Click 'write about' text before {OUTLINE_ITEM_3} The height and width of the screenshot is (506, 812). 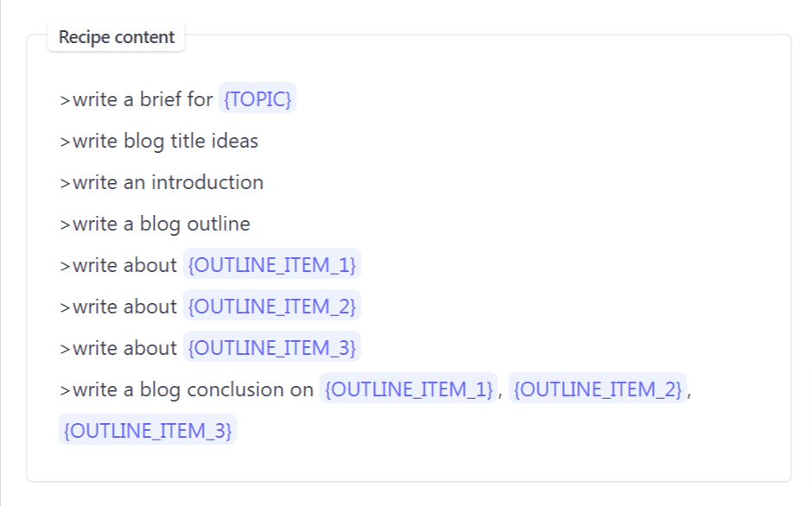coord(124,348)
